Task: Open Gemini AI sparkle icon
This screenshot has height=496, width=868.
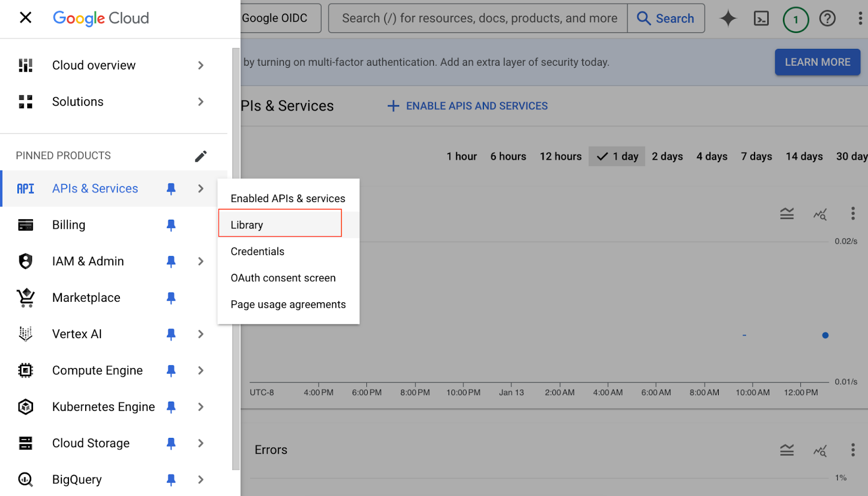Action: (728, 18)
